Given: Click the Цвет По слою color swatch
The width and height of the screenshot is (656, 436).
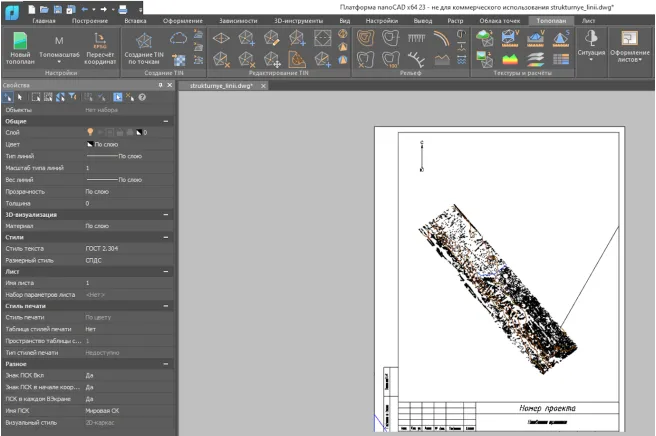Looking at the screenshot, I should (89, 144).
